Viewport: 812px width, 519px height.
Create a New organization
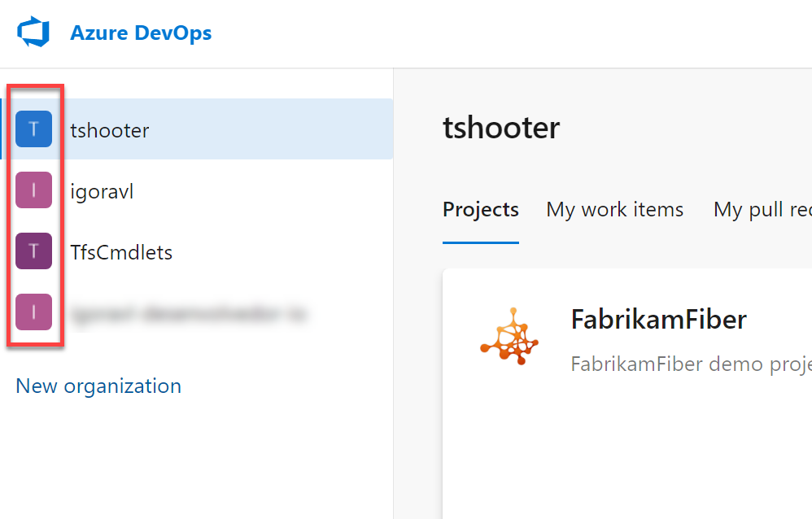(x=98, y=386)
